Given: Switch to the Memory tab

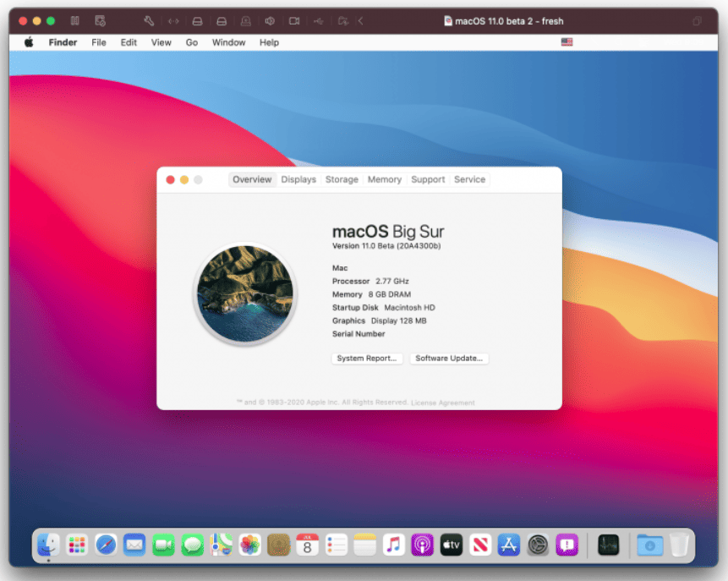Looking at the screenshot, I should point(385,179).
